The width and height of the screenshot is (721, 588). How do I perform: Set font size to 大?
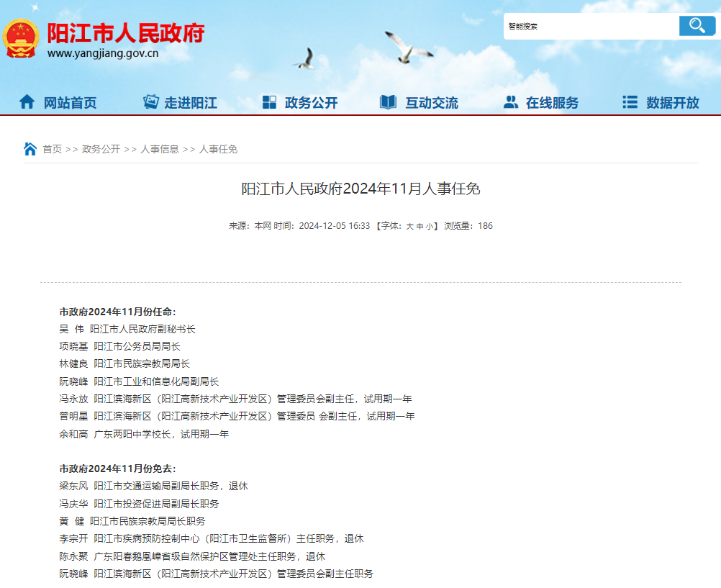click(x=409, y=227)
